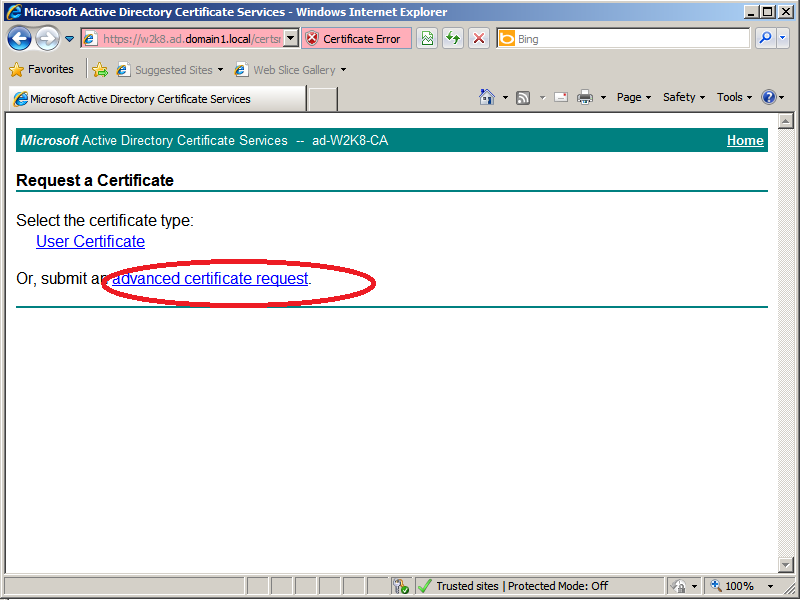Image resolution: width=800 pixels, height=600 pixels.
Task: Click the Home page icon in command bar
Action: click(487, 97)
